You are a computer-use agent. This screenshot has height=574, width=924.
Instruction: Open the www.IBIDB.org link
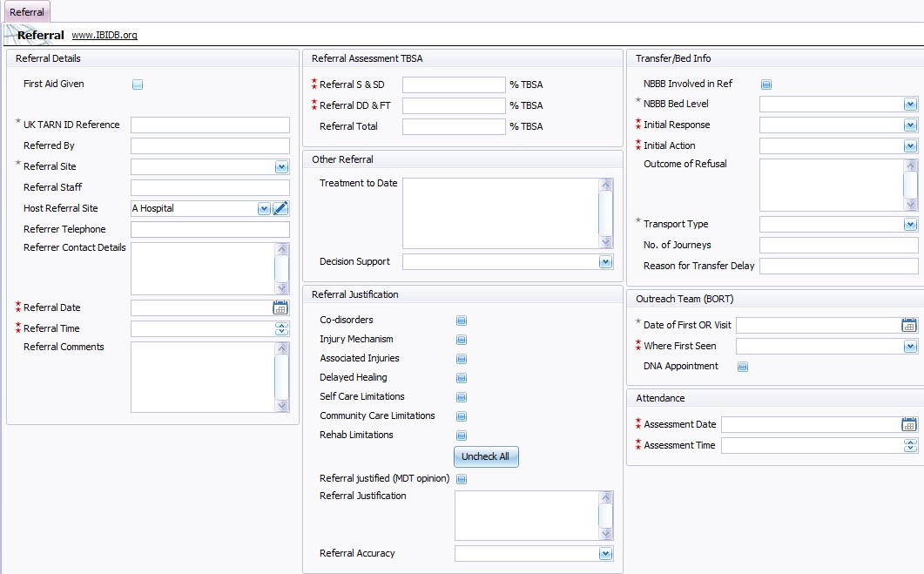click(x=105, y=36)
